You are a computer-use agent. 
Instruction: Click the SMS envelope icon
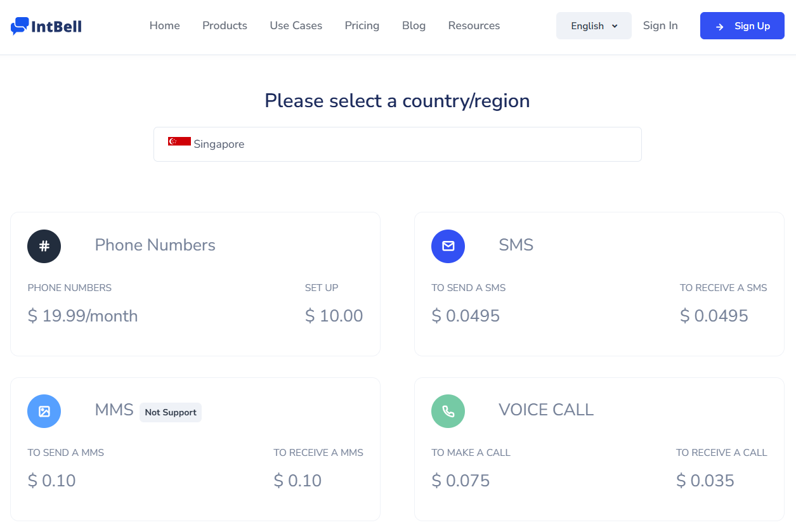tap(448, 246)
